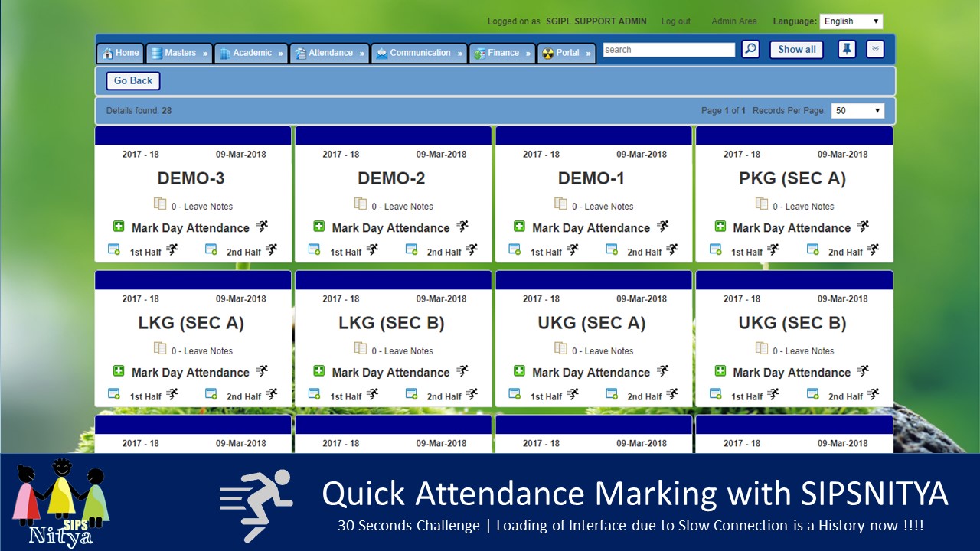The height and width of the screenshot is (551, 980).
Task: Click '0 - Leave Notes' on LKG (SEC A) card
Action: (201, 351)
